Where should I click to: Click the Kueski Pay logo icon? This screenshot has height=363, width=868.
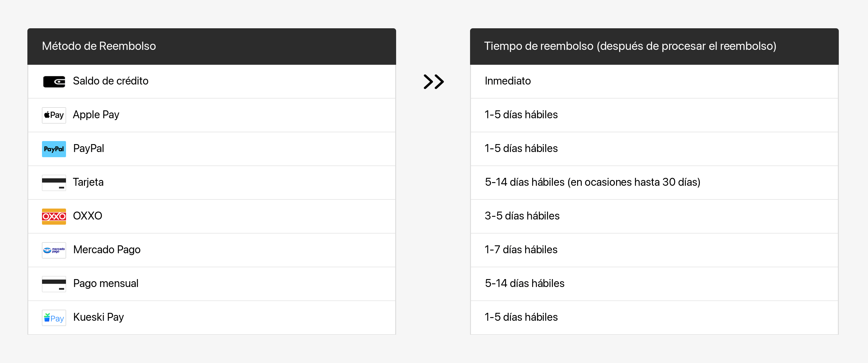point(54,317)
